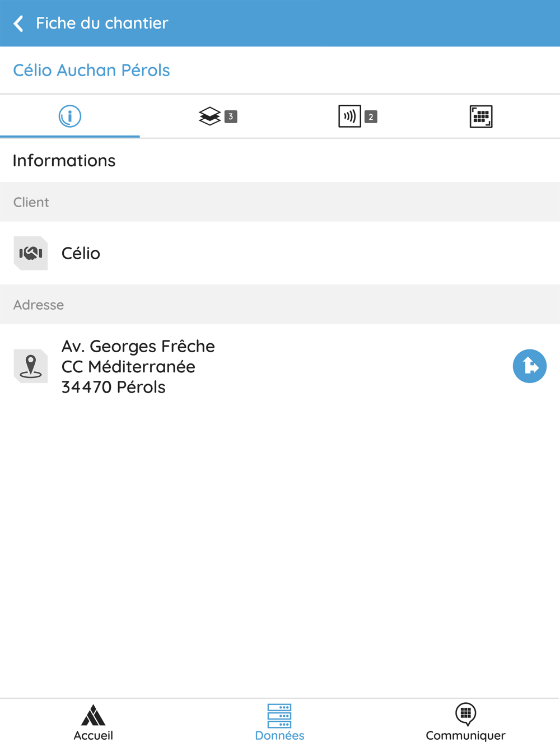This screenshot has width=560, height=747.
Task: Switch to the layers tab with badge 3
Action: pos(218,116)
